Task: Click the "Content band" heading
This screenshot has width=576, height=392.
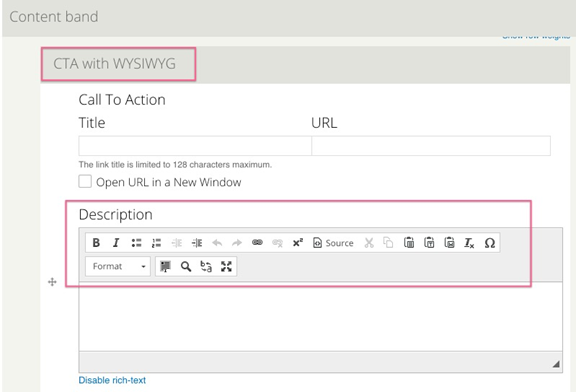Action: pos(54,17)
